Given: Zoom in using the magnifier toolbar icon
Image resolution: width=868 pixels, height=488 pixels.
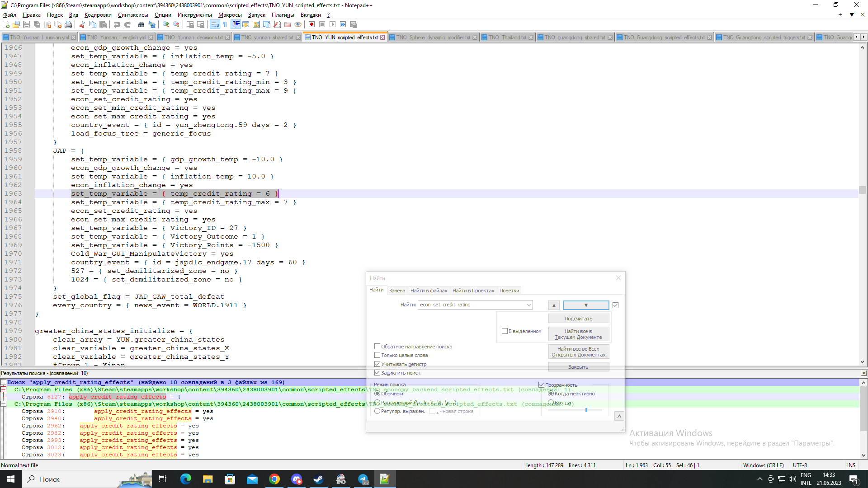Looking at the screenshot, I should pyautogui.click(x=166, y=25).
